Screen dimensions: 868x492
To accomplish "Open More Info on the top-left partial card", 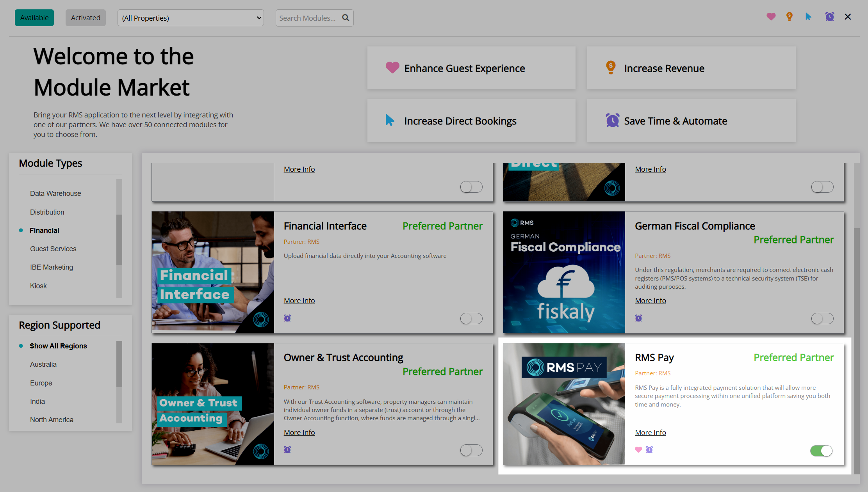I will click(299, 169).
